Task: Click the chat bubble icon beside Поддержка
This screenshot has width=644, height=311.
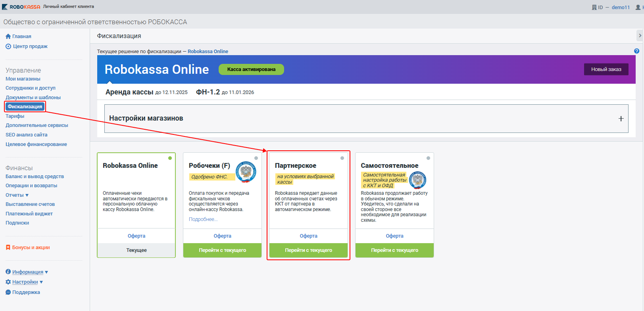Action: tap(8, 292)
